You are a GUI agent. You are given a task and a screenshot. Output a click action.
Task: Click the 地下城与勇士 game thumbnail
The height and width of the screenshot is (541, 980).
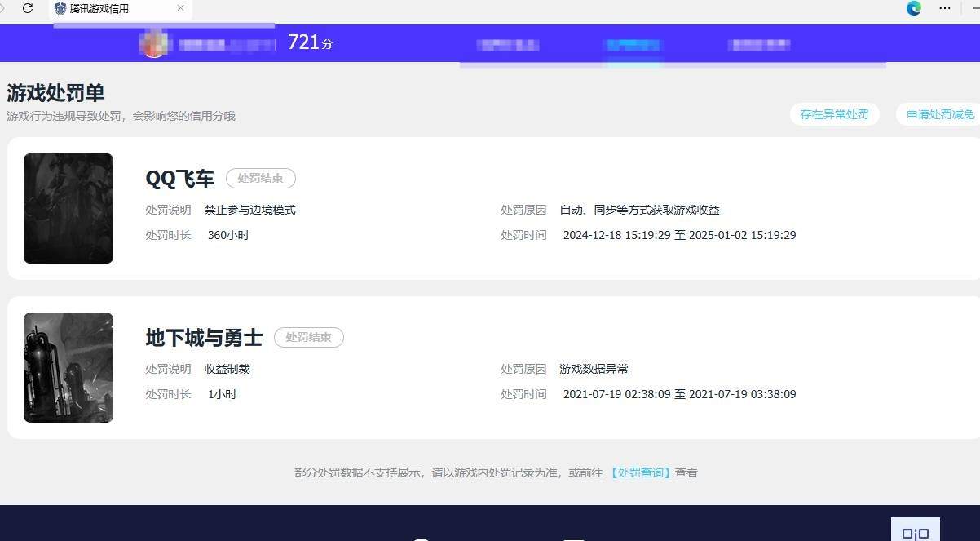[x=68, y=367]
